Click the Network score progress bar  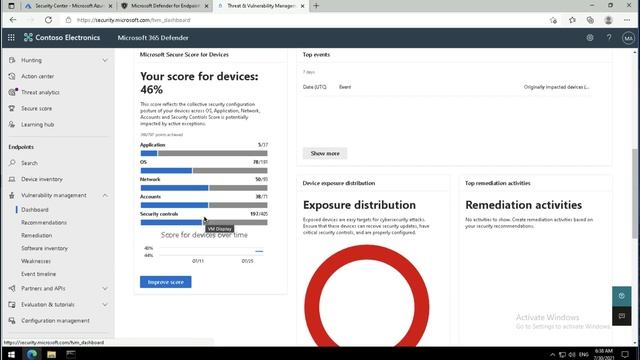click(x=204, y=188)
